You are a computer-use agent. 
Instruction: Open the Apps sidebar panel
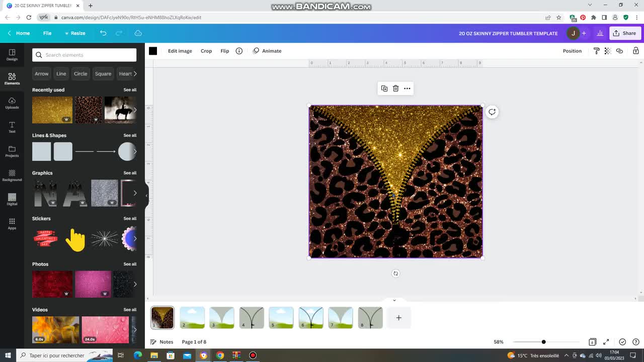[12, 224]
